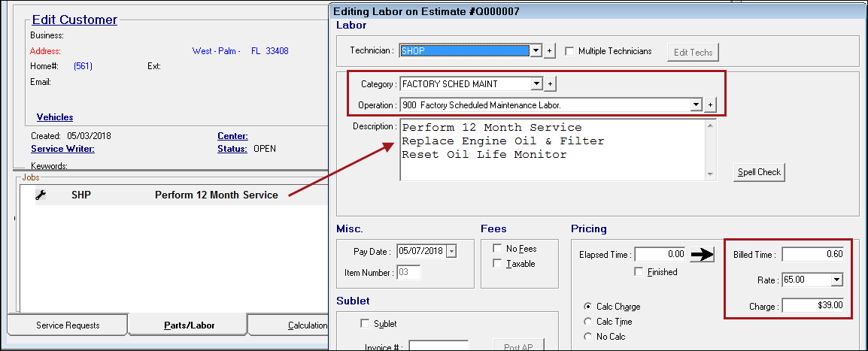Click the Service Writer link

(x=62, y=149)
